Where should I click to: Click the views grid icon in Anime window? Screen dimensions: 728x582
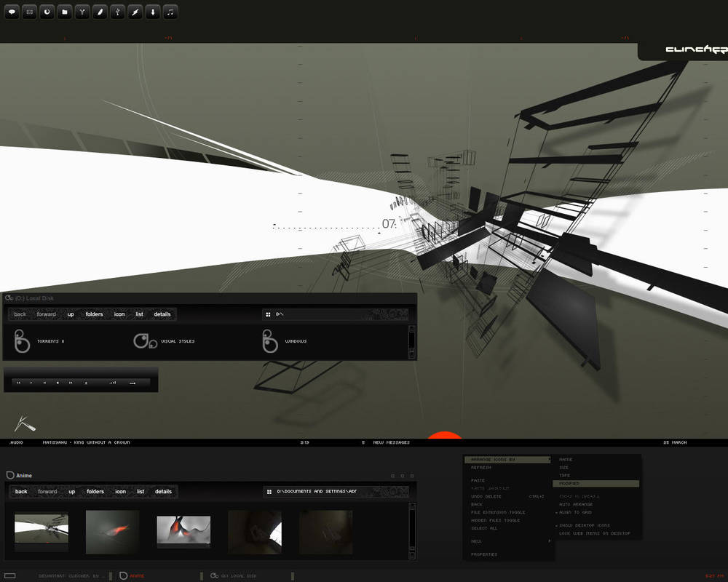pyautogui.click(x=269, y=492)
